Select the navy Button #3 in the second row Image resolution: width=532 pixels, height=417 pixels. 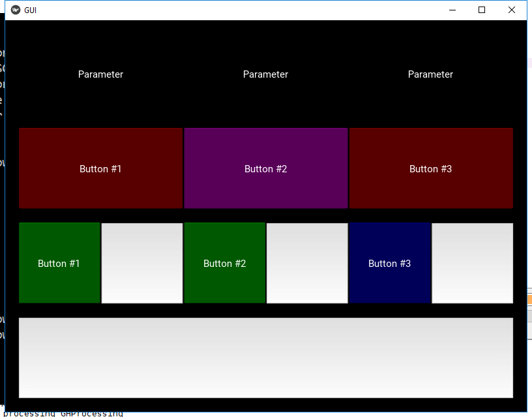pyautogui.click(x=389, y=263)
